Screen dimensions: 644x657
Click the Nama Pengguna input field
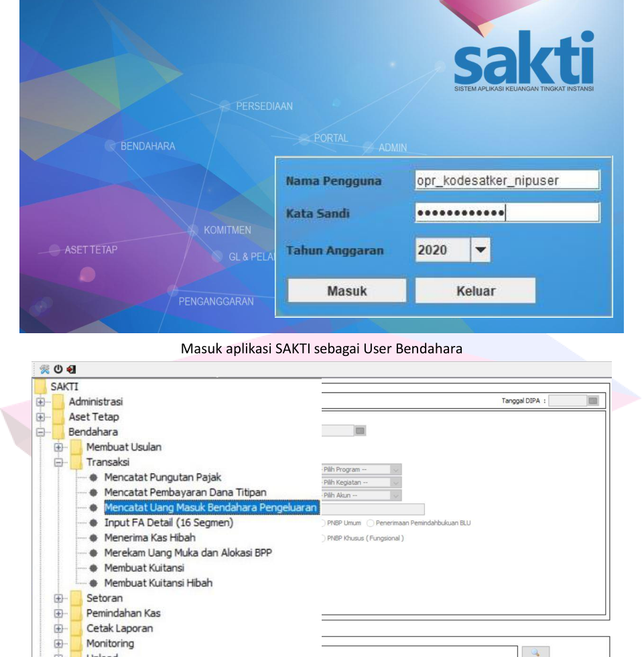pyautogui.click(x=507, y=180)
